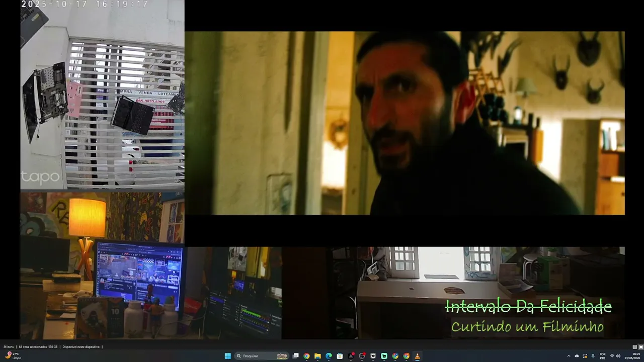Open the download arrow tray icon
644x362 pixels.
(x=593, y=356)
